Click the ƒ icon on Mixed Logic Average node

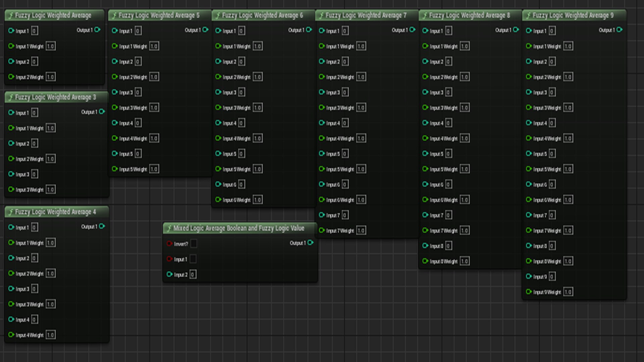point(169,228)
